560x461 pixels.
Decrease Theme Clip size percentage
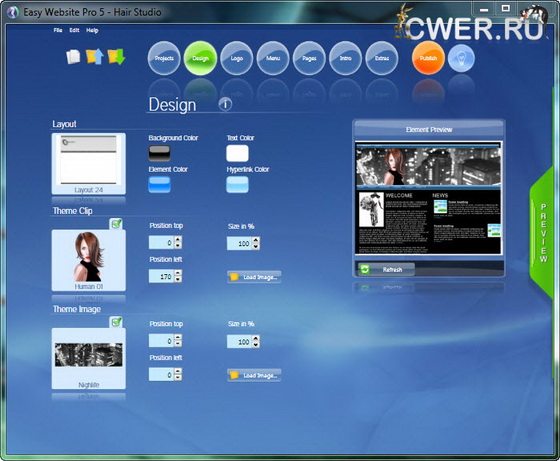256,246
